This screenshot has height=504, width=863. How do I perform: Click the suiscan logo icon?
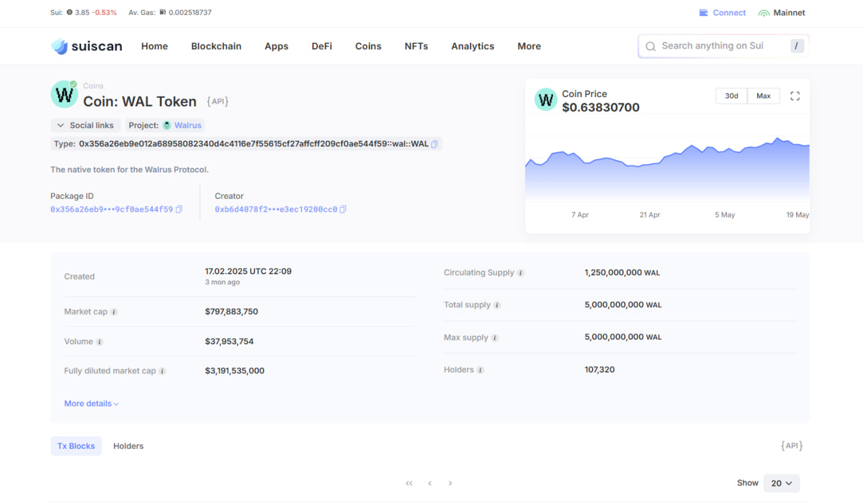tap(60, 46)
